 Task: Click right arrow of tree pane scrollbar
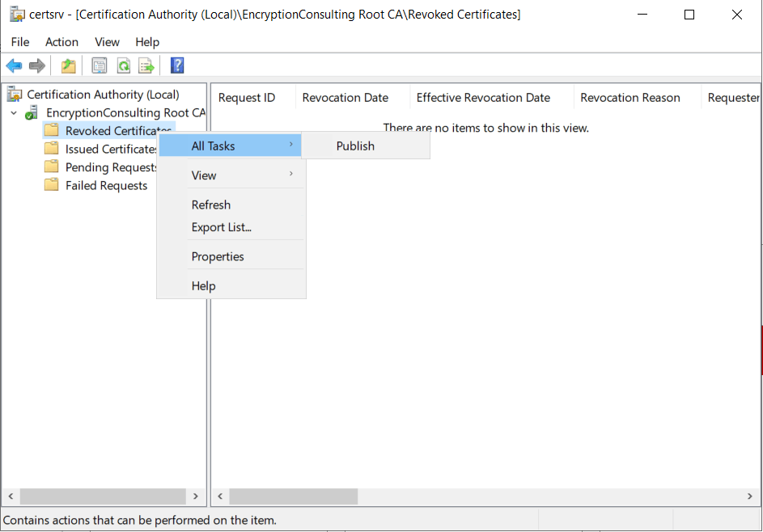tap(196, 496)
